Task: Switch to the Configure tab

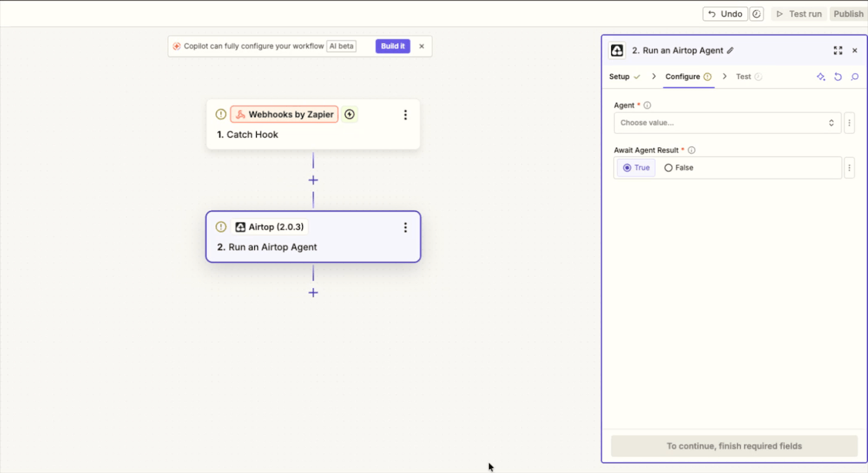Action: click(688, 77)
